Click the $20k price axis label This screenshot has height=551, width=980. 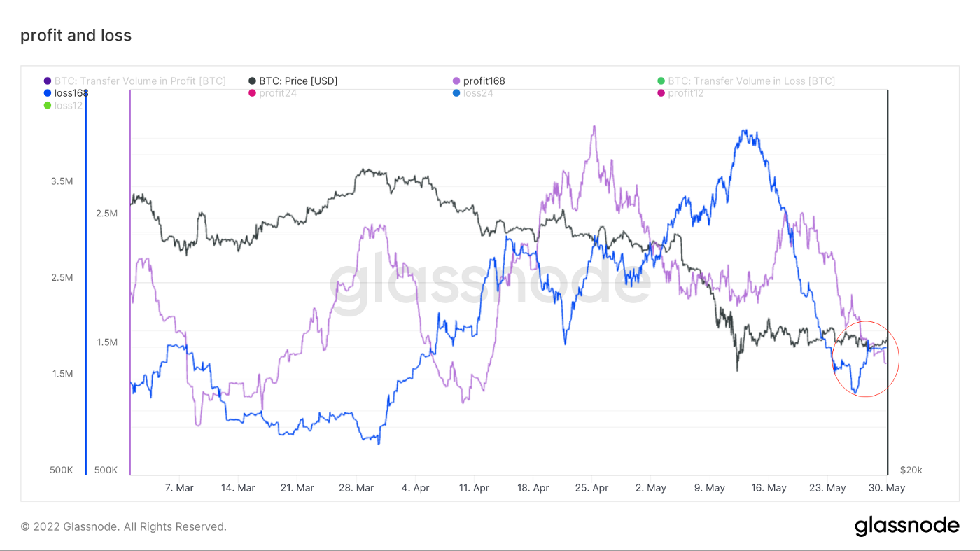[x=911, y=470]
